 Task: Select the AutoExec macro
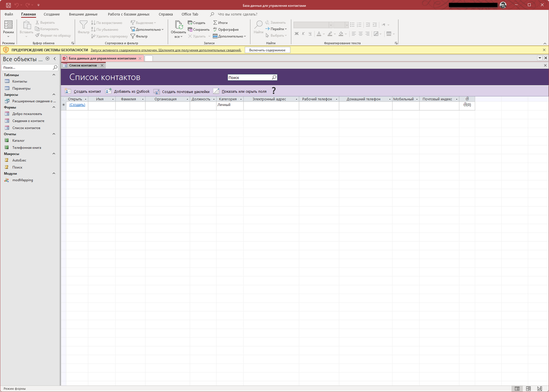coord(19,160)
